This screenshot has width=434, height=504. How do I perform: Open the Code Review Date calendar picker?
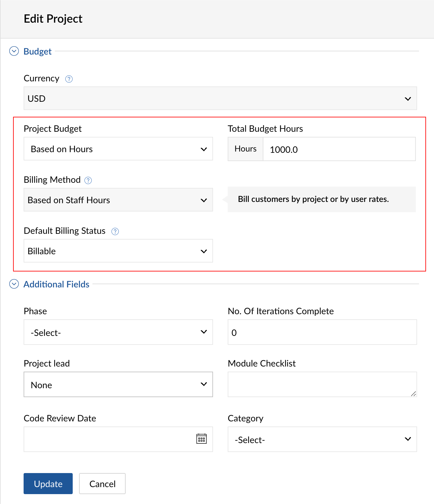202,439
